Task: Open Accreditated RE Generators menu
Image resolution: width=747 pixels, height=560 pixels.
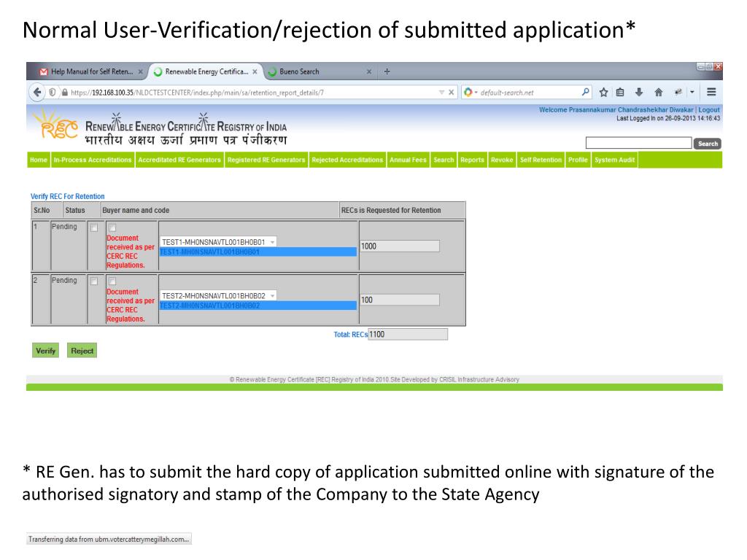Action: coord(179,160)
